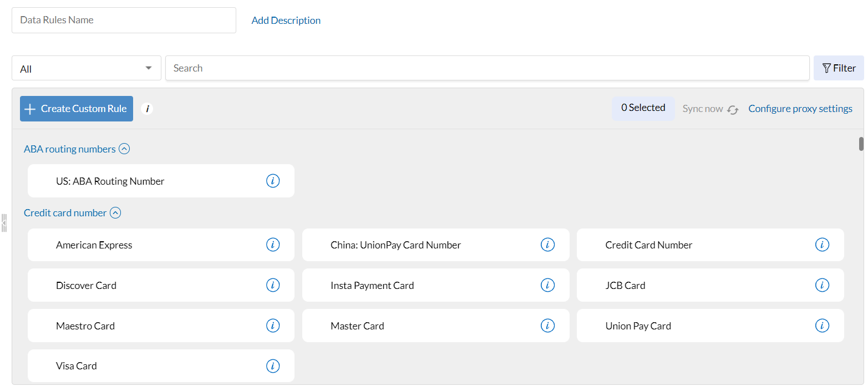View info for Discover Card rule
Screen dimensions: 868x386
272,285
